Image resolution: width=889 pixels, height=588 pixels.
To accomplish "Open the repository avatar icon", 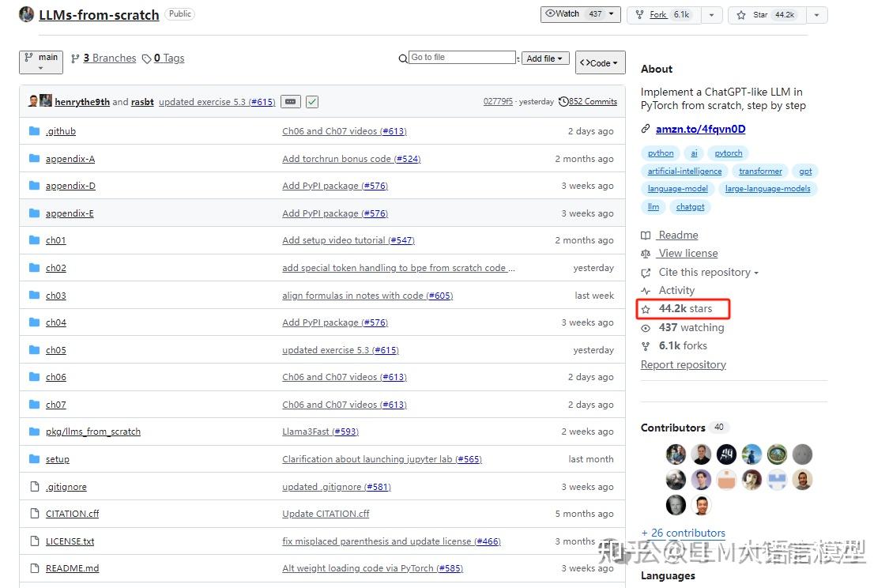I will [x=26, y=14].
